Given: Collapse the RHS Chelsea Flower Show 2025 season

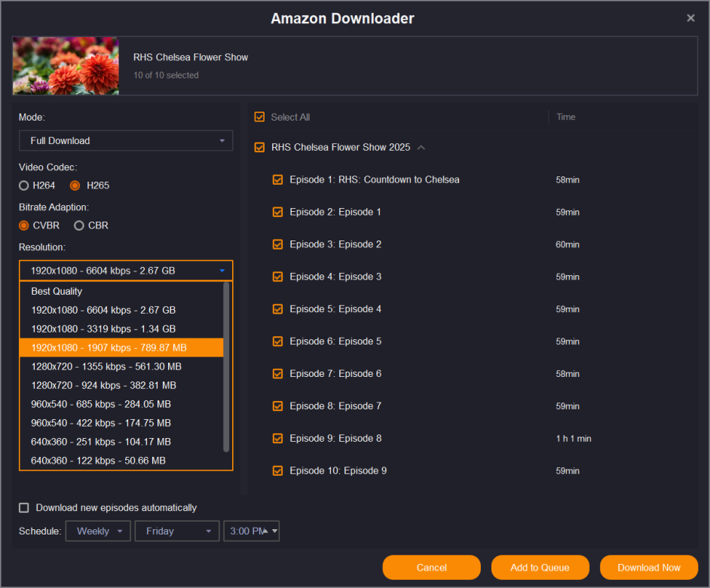Looking at the screenshot, I should (421, 148).
